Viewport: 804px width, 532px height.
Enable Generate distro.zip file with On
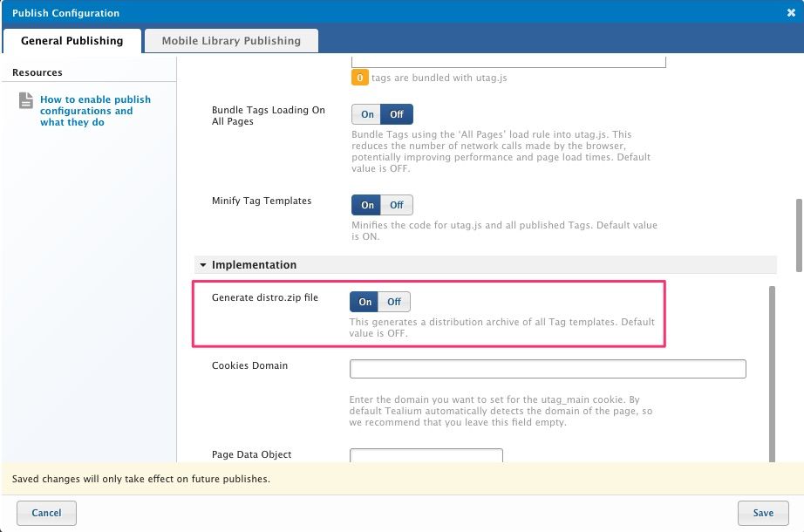[365, 302]
